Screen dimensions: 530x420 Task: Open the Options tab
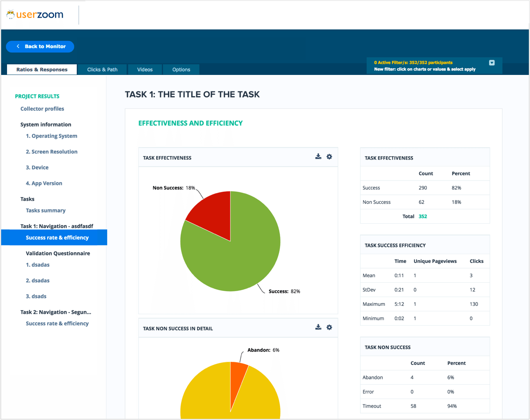(181, 69)
